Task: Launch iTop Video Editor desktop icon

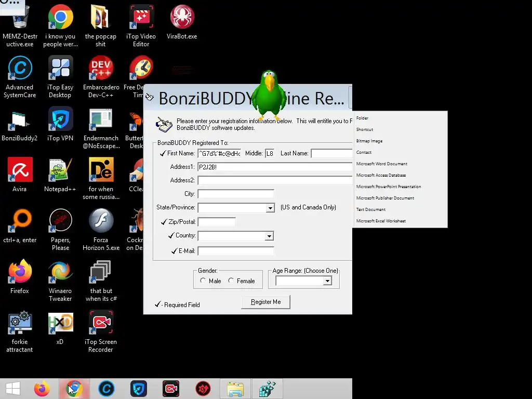Action: [x=141, y=25]
